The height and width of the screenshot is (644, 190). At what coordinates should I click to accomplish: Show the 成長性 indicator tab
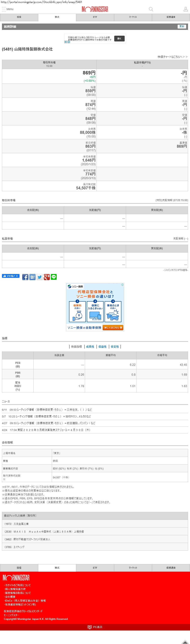(x=90, y=346)
